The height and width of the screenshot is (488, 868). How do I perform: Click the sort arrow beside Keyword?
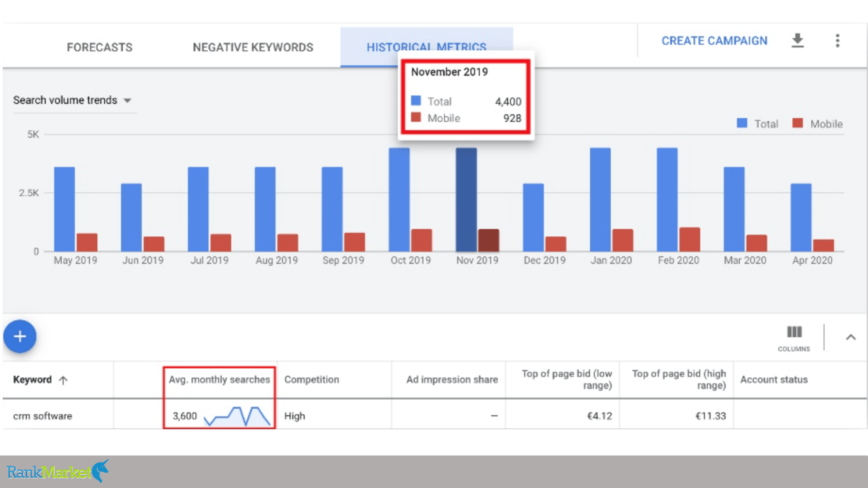(x=63, y=380)
